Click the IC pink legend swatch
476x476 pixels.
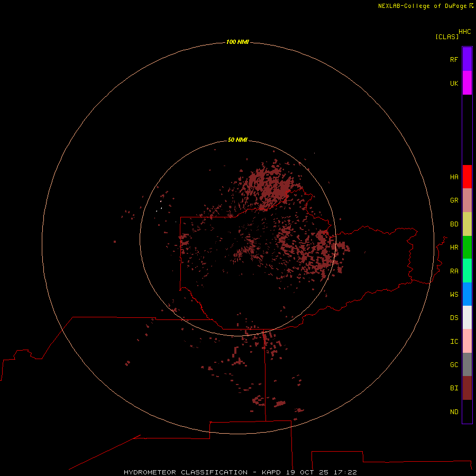click(467, 341)
